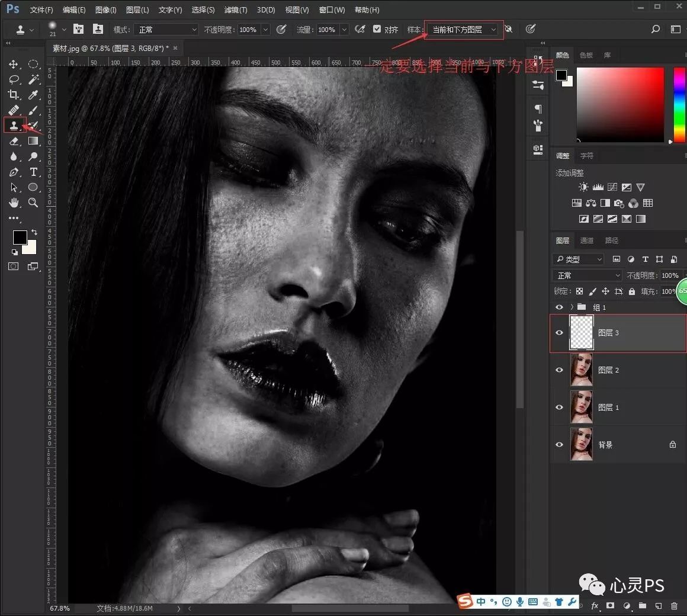Select the Magic Wand tool
Image resolution: width=687 pixels, height=616 pixels.
click(x=33, y=79)
